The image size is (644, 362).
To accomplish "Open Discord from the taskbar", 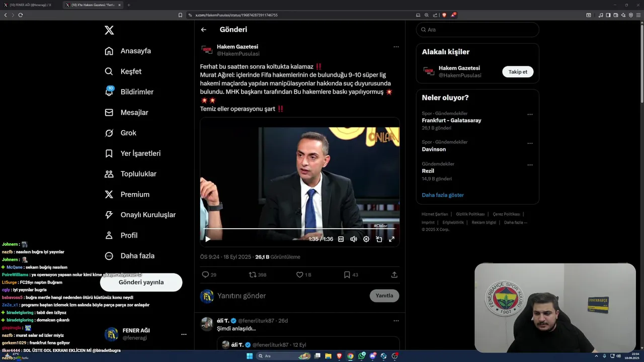I will (x=373, y=356).
